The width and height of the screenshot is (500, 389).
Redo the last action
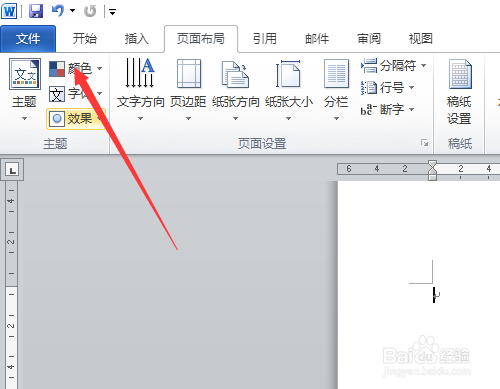click(90, 11)
